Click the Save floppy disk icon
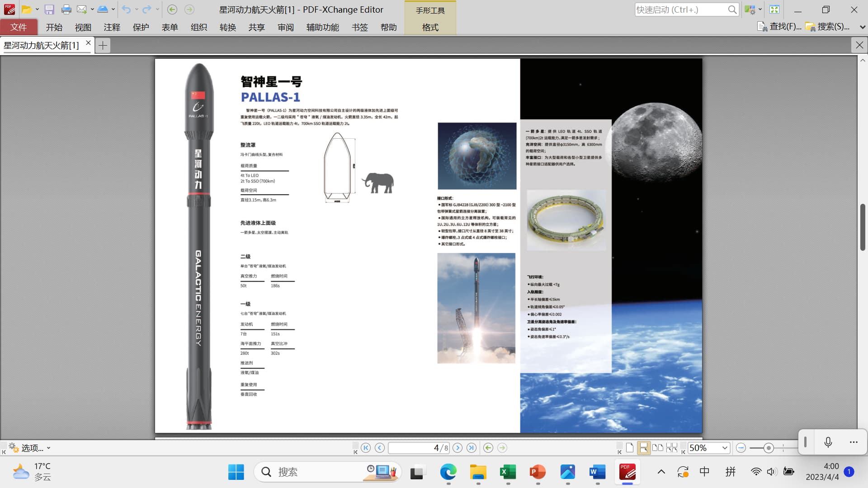This screenshot has width=868, height=488. (x=49, y=9)
